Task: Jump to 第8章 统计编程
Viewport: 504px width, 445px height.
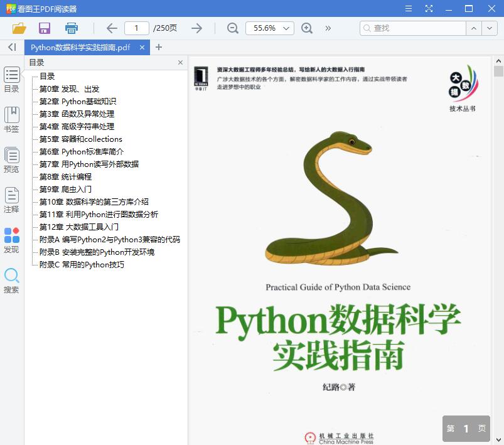Action: [65, 176]
